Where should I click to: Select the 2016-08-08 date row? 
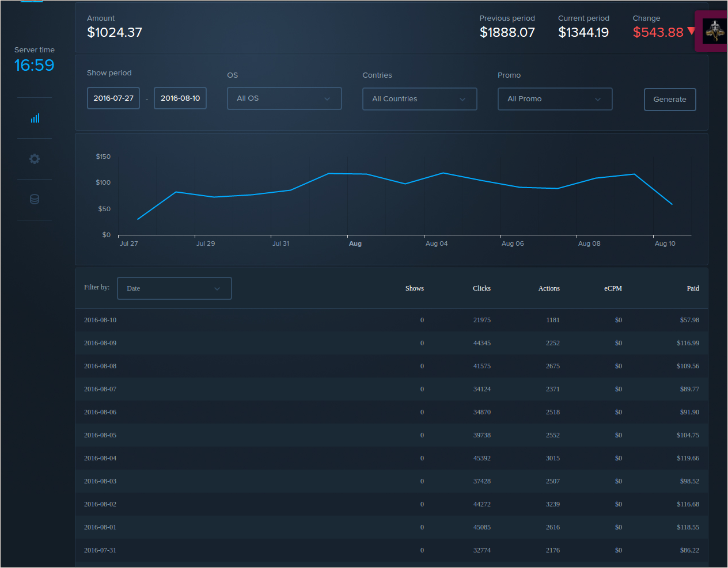(x=392, y=366)
